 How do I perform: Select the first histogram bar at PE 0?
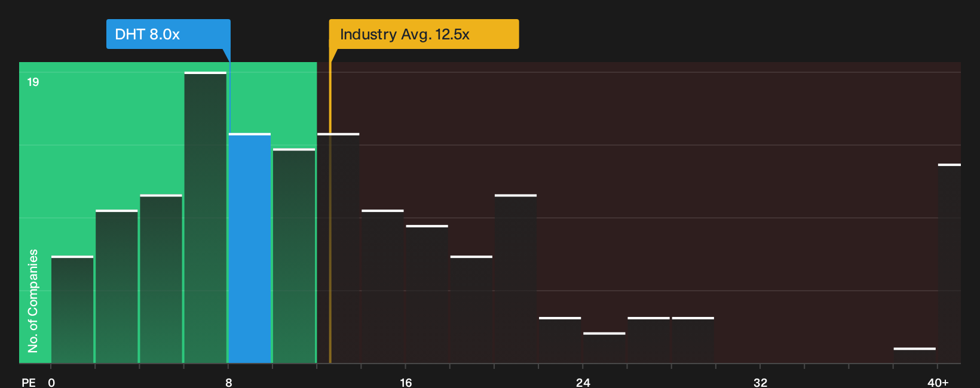72,309
